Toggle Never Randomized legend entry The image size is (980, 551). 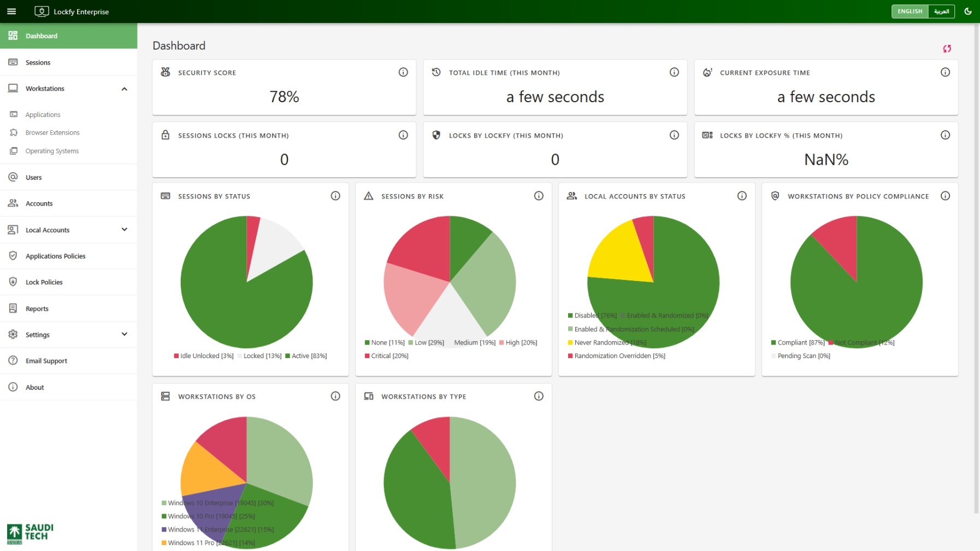click(x=607, y=343)
